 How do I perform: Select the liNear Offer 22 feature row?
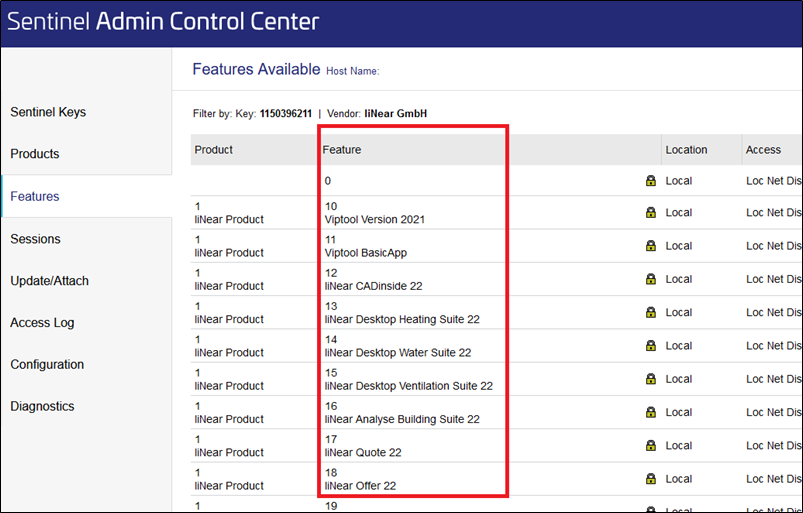coord(496,479)
